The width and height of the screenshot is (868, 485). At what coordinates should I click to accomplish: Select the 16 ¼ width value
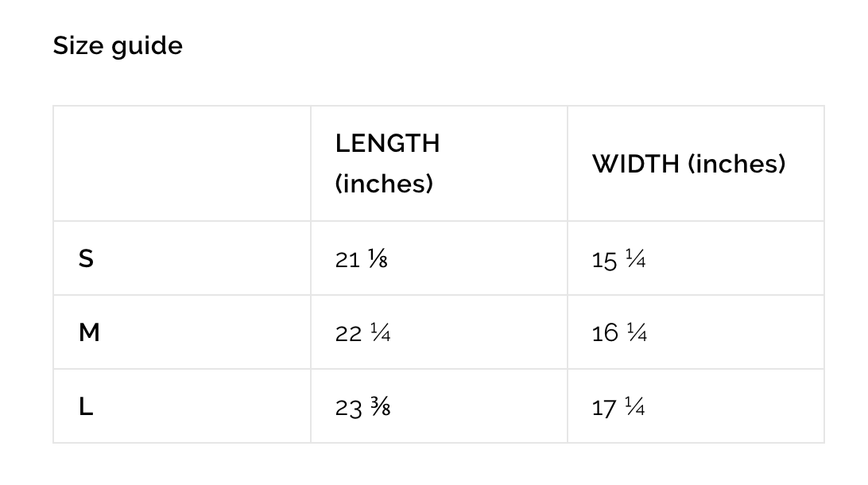point(619,333)
